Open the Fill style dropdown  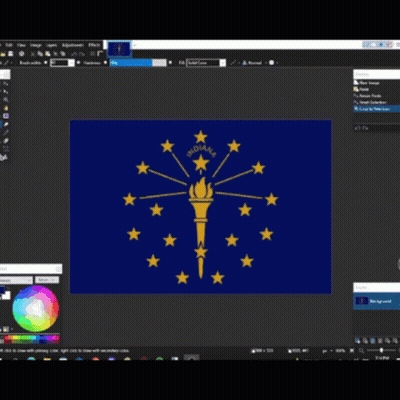[206, 63]
